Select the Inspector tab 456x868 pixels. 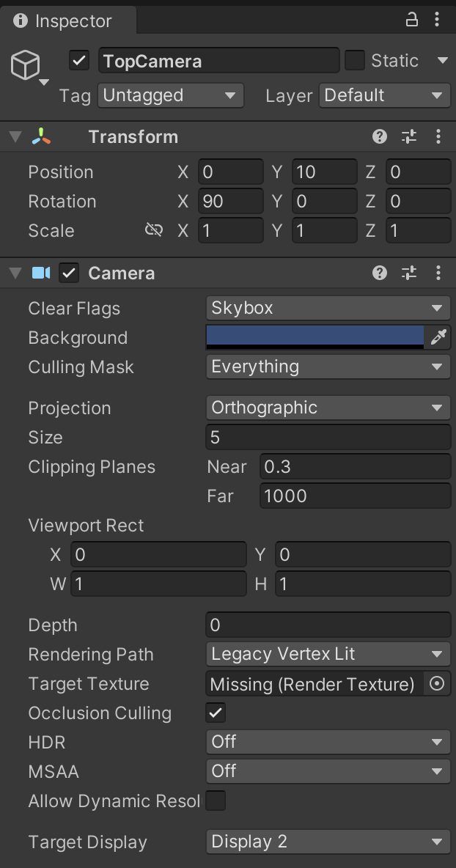click(x=68, y=21)
